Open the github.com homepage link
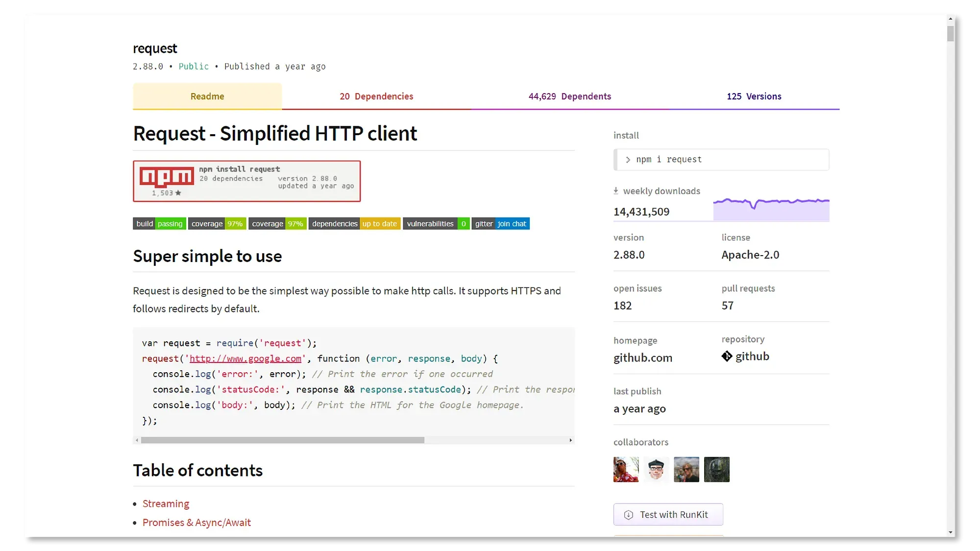This screenshot has height=551, width=980. pos(642,358)
